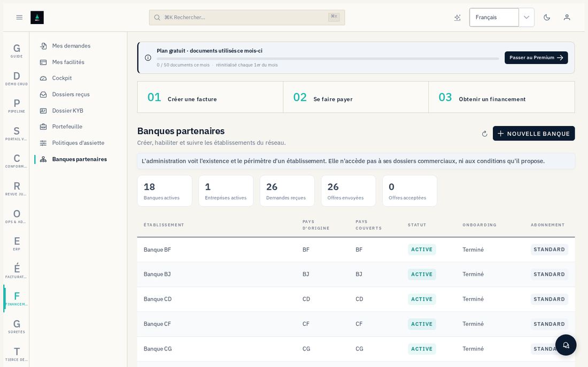Click the app logo in header

pyautogui.click(x=37, y=17)
